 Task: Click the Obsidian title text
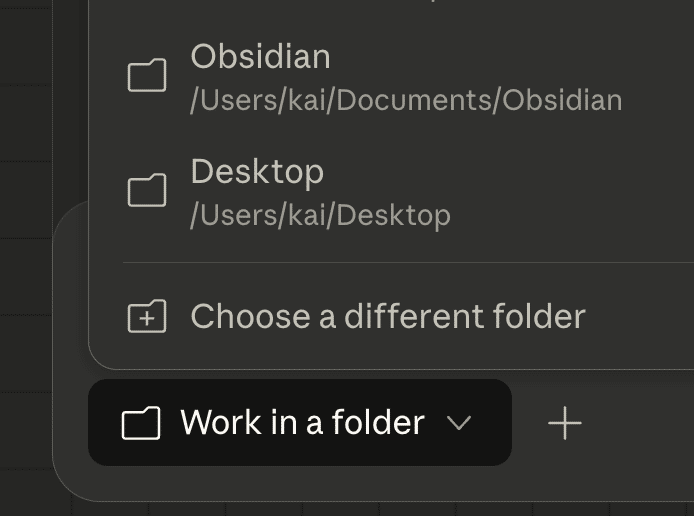[x=260, y=57]
